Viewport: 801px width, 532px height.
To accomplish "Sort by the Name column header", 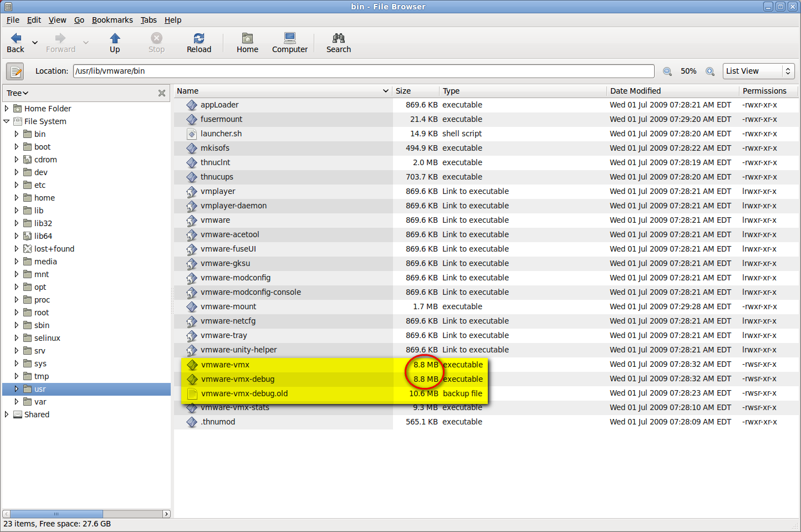I will pyautogui.click(x=283, y=91).
